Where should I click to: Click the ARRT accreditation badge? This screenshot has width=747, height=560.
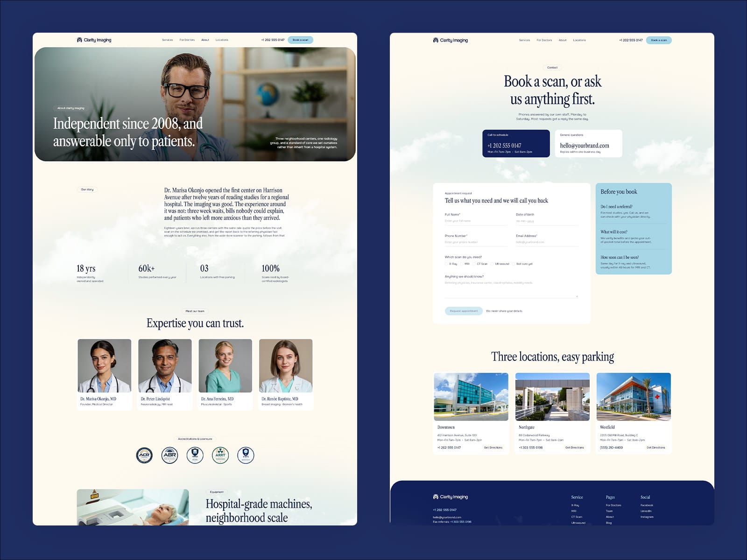[x=220, y=455]
